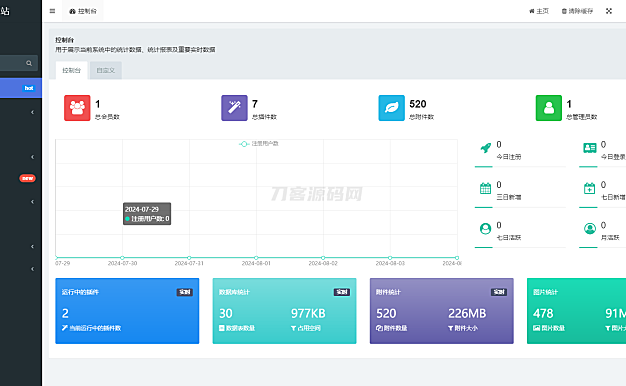
Task: Click the 478 image count value
Action: coord(543,313)
